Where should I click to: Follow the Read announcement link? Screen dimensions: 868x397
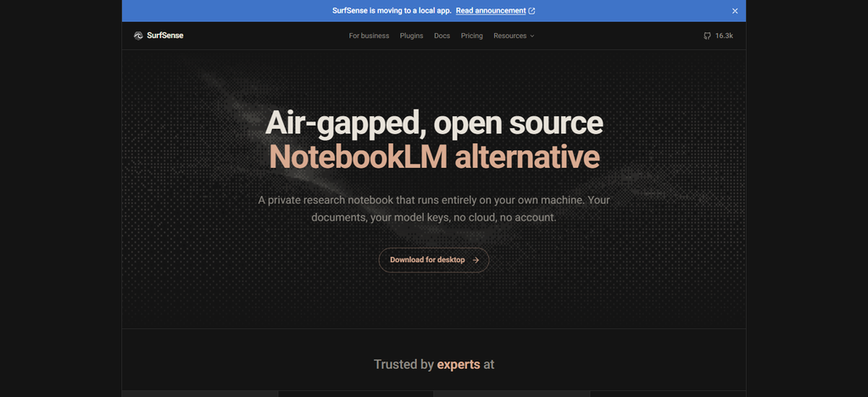tap(491, 10)
